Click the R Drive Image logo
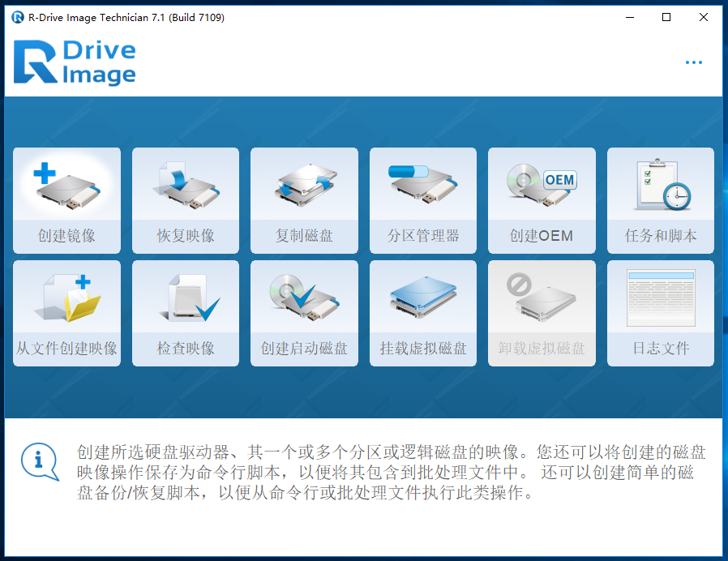 click(75, 63)
